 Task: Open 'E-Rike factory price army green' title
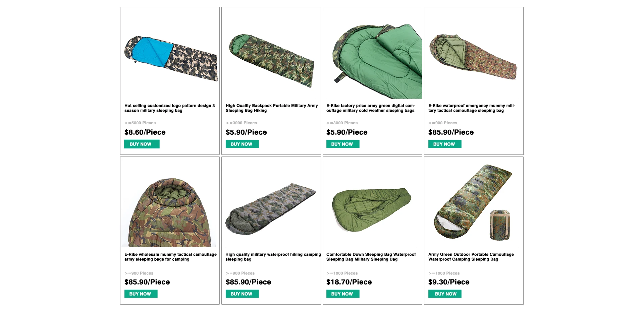pyautogui.click(x=371, y=108)
